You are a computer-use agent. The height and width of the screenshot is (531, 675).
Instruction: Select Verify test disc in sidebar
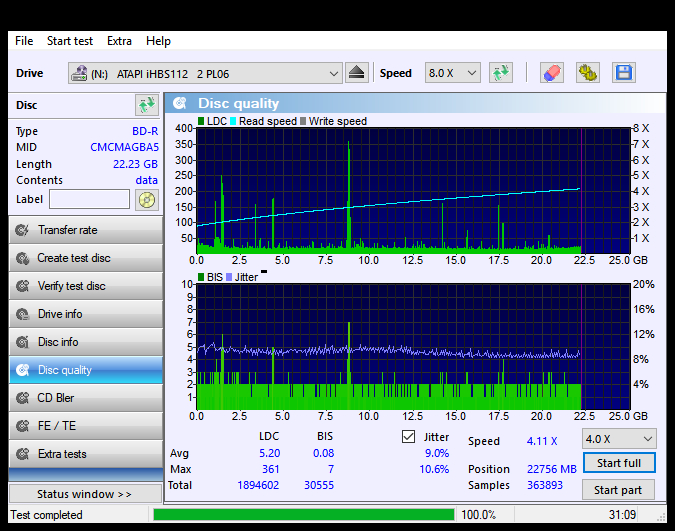86,286
